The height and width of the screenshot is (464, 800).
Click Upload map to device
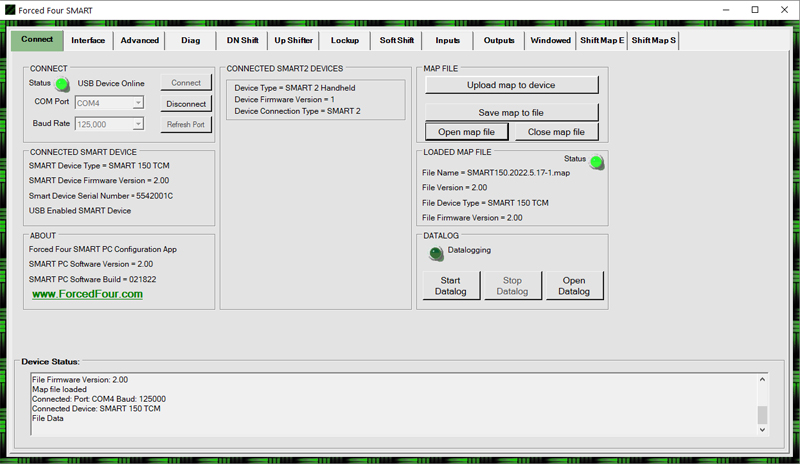click(x=511, y=85)
